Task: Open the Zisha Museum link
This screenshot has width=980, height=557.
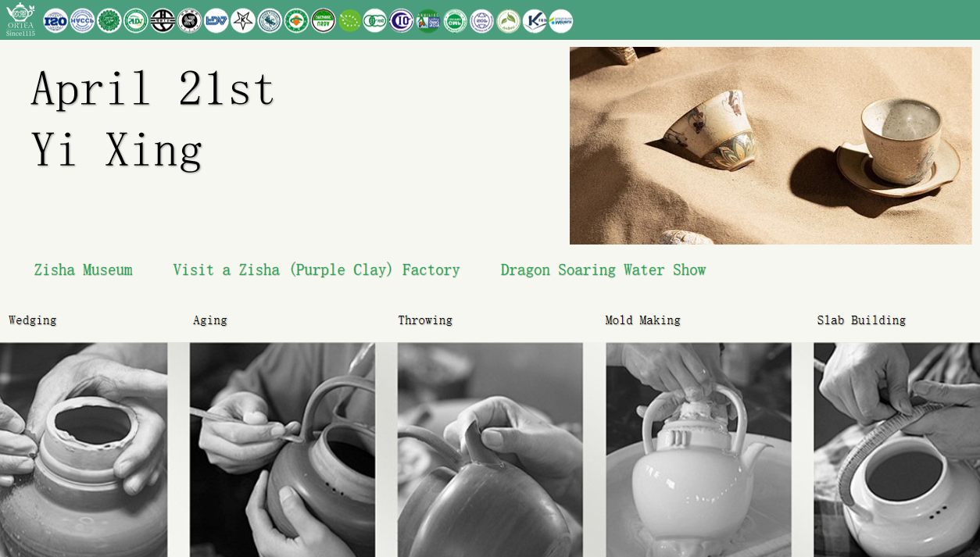Action: pyautogui.click(x=83, y=270)
